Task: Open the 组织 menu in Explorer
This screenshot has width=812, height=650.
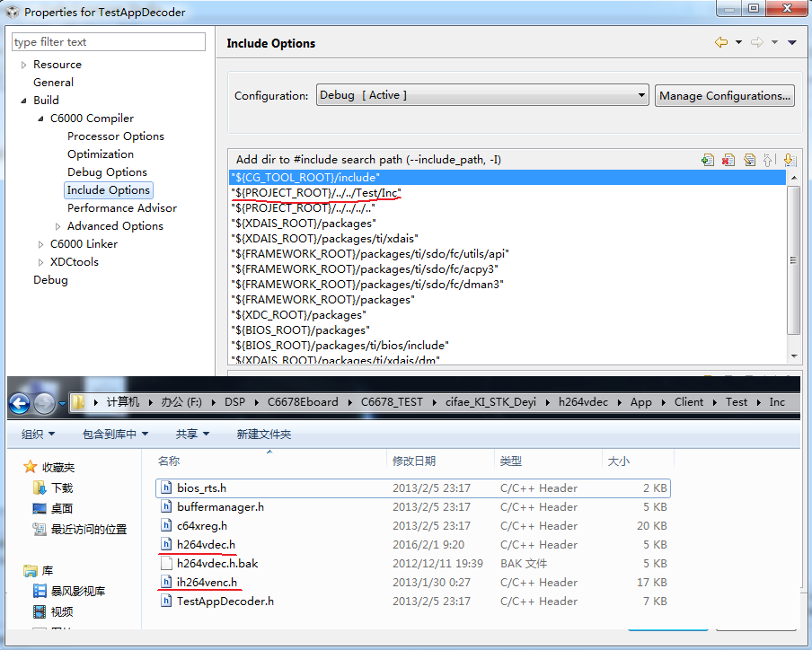Action: 38,435
